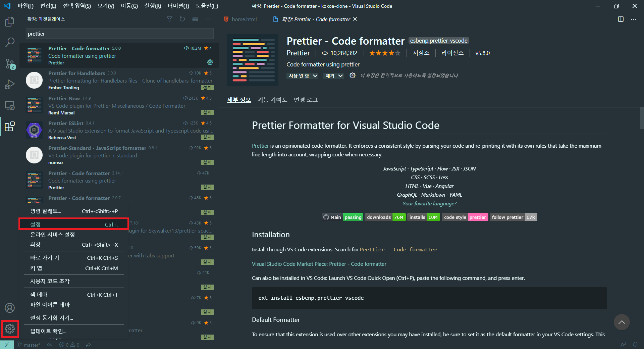Screen dimensions: 644x349
Task: Click the Live Share icon in status bar
Action: pos(89,345)
